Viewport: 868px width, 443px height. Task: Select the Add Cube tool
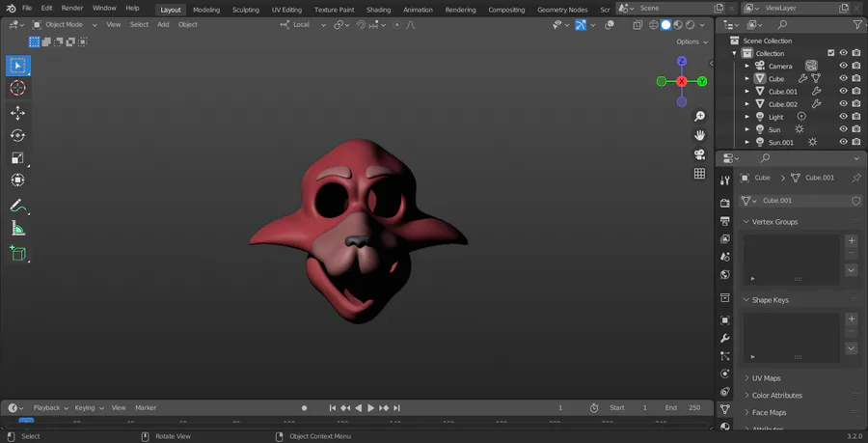(17, 253)
